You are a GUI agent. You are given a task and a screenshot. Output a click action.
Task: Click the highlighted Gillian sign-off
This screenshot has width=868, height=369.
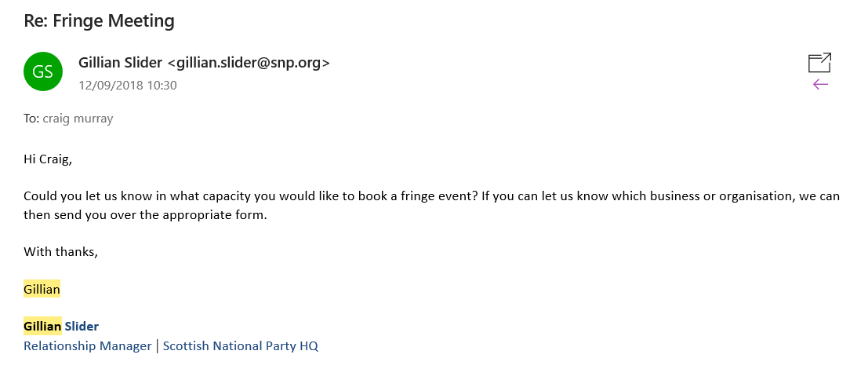pos(42,289)
